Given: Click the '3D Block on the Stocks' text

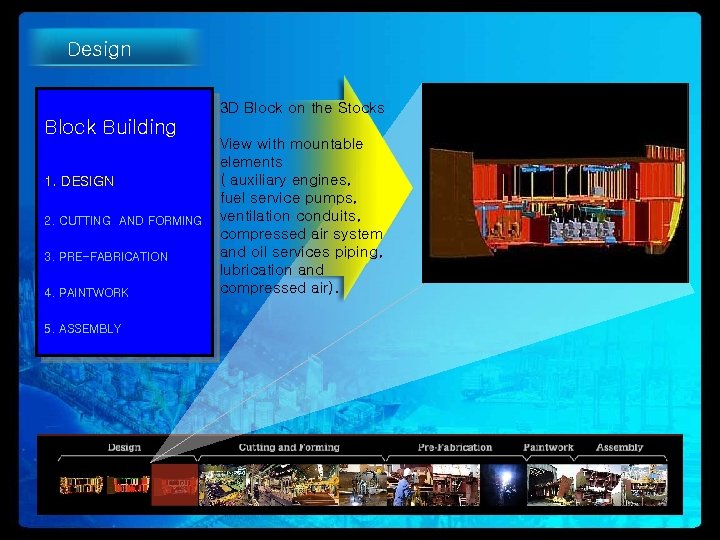Looking at the screenshot, I should click(302, 108).
